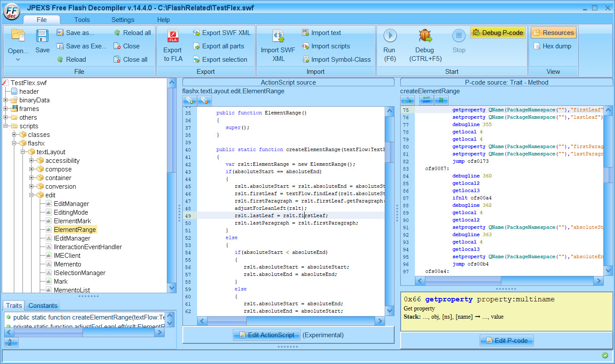Choose Save as... in File group
The image size is (615, 364).
coord(75,33)
